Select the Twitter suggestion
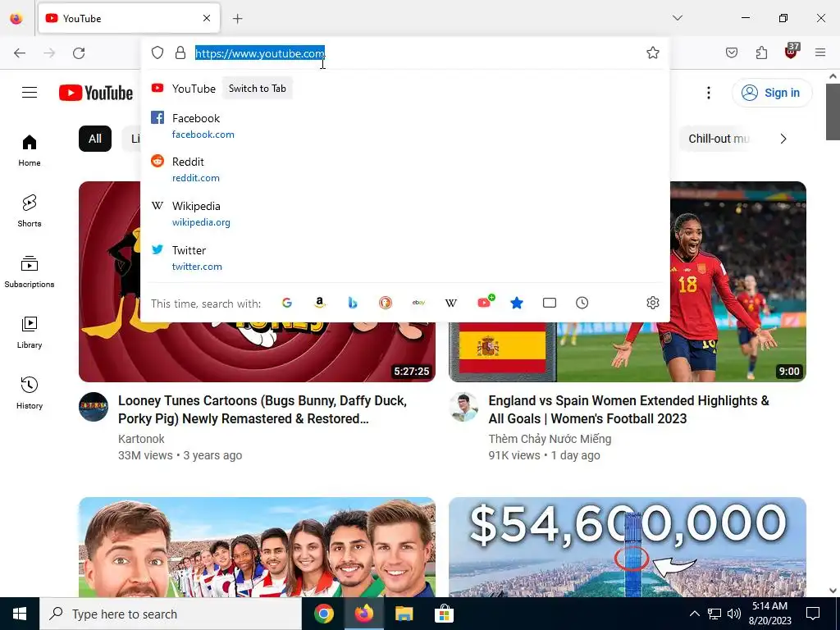 click(x=405, y=258)
